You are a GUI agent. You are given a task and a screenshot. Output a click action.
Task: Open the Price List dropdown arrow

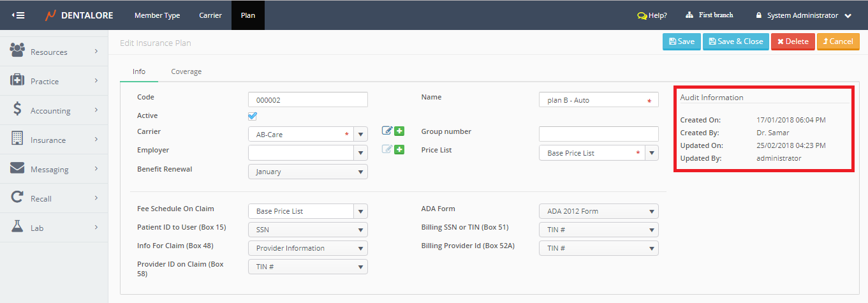tap(652, 153)
